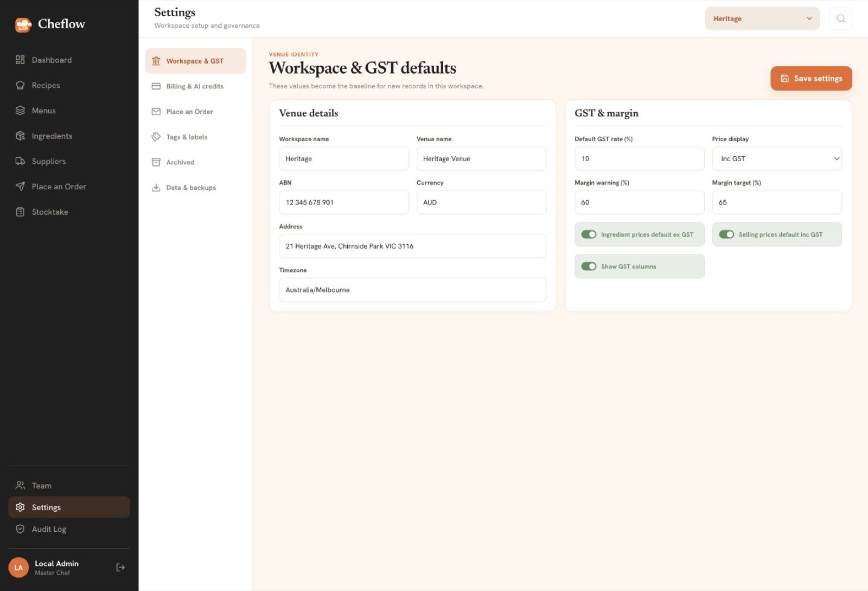Click the logout arrow icon

pos(120,568)
